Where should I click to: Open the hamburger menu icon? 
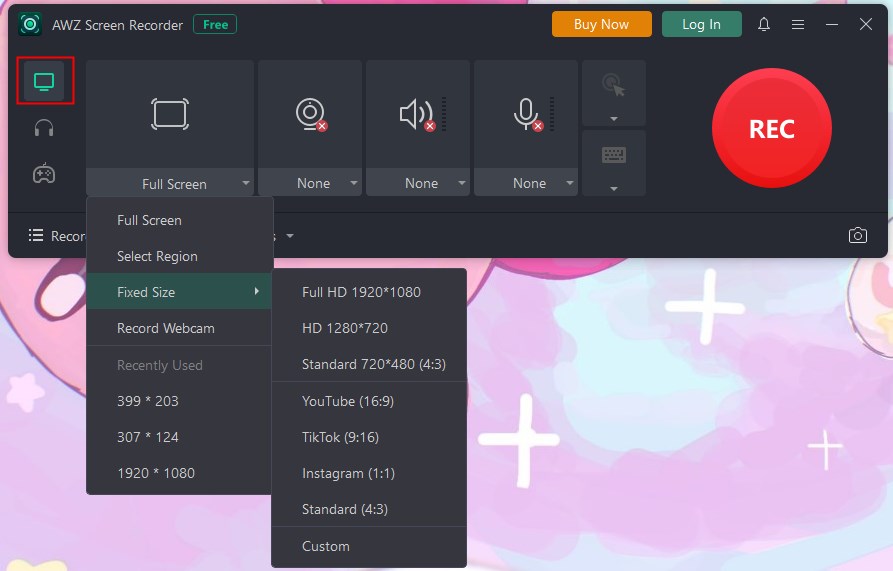coord(798,24)
